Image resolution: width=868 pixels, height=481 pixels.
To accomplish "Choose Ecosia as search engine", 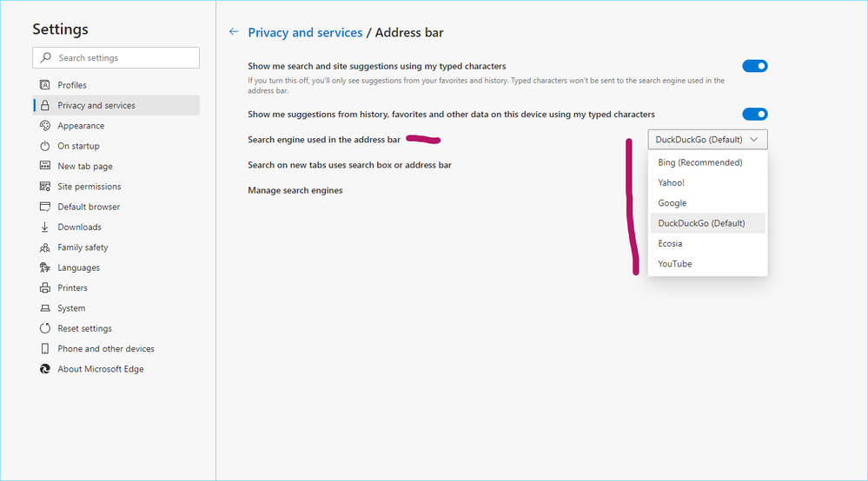I will pos(707,243).
